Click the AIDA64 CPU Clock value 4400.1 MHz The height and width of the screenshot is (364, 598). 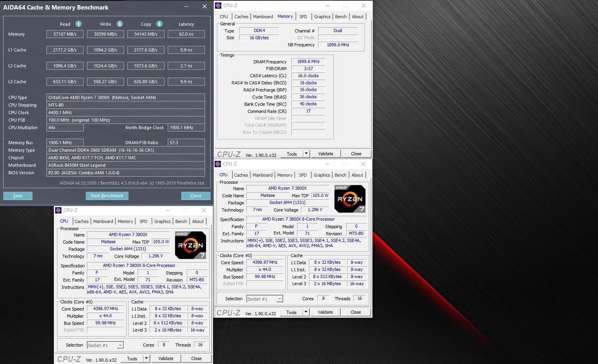[x=126, y=112]
